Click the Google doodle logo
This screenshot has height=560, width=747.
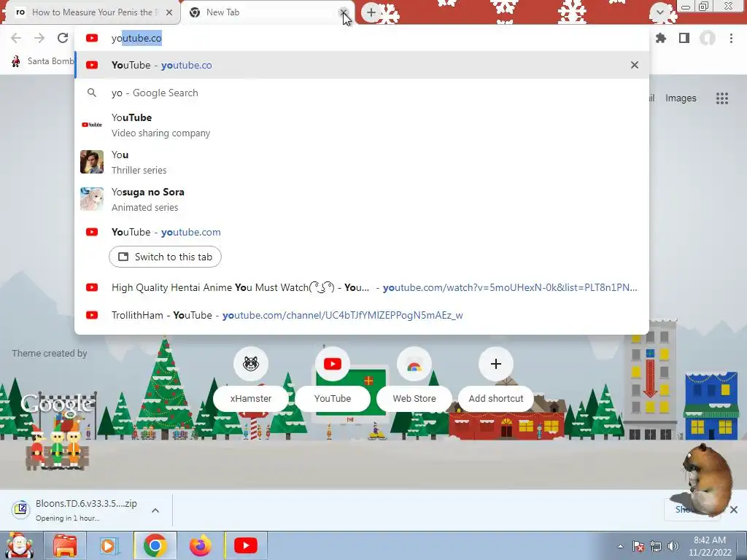pos(57,404)
